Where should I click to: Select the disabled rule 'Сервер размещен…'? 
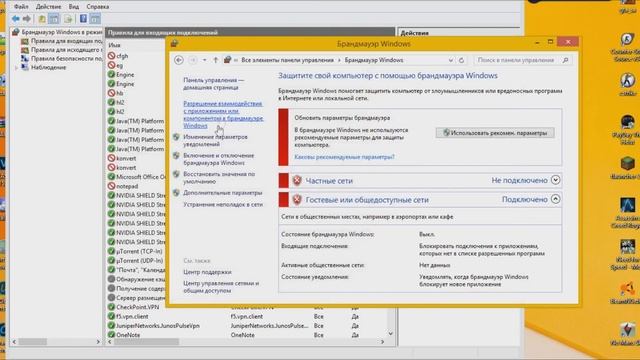point(137,298)
